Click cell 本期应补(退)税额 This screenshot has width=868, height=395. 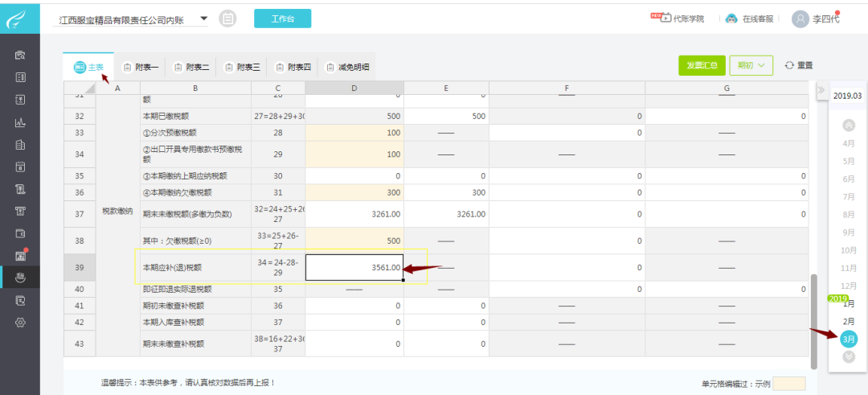click(195, 268)
